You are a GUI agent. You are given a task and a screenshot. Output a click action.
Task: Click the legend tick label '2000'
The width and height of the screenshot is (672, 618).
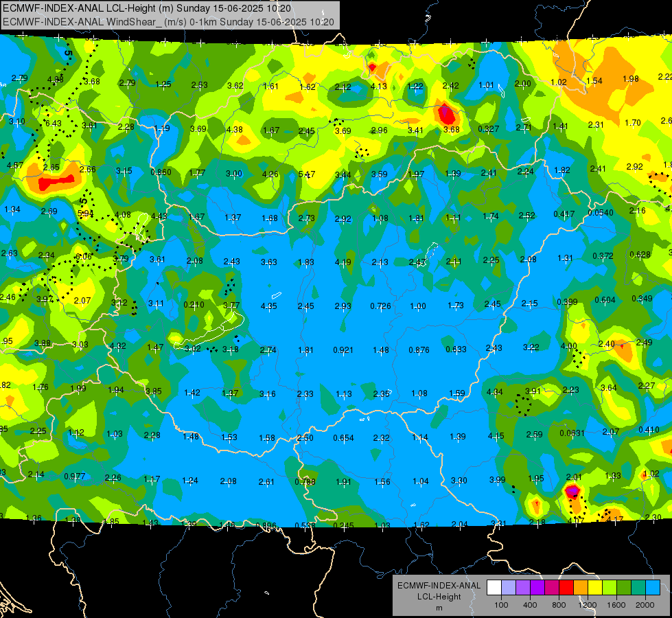coord(645,605)
